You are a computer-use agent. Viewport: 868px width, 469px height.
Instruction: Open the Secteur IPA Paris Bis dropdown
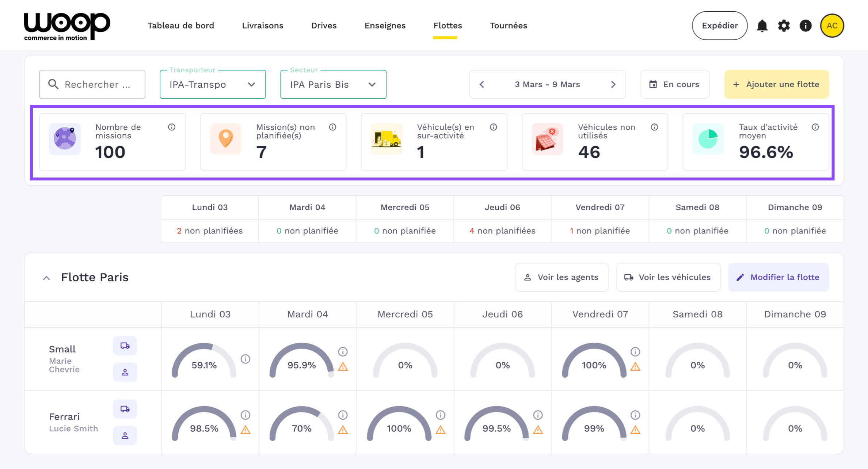coord(333,84)
